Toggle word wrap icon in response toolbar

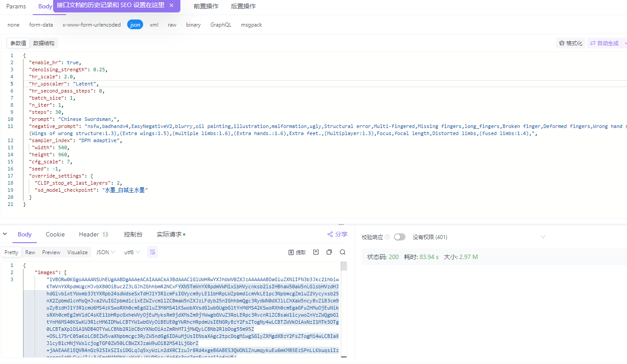pos(152,252)
